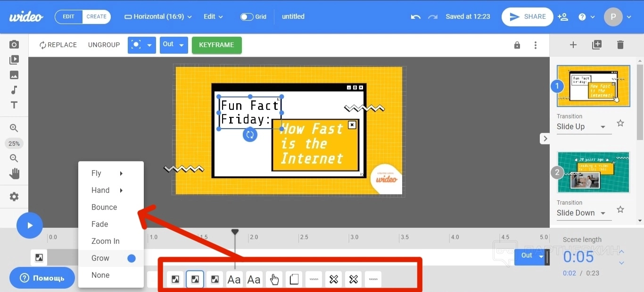Select the hand pan tool
Viewport: 644px width, 292px height.
point(14,174)
